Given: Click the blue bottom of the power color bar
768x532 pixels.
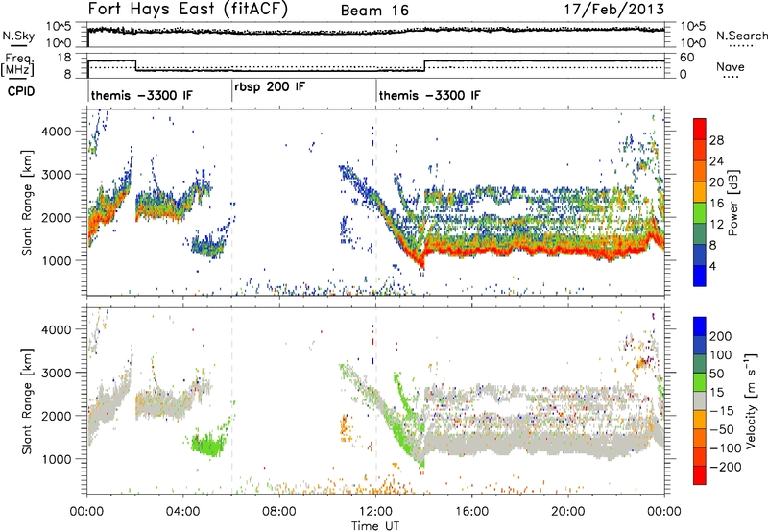Looking at the screenshot, I should pyautogui.click(x=700, y=277).
